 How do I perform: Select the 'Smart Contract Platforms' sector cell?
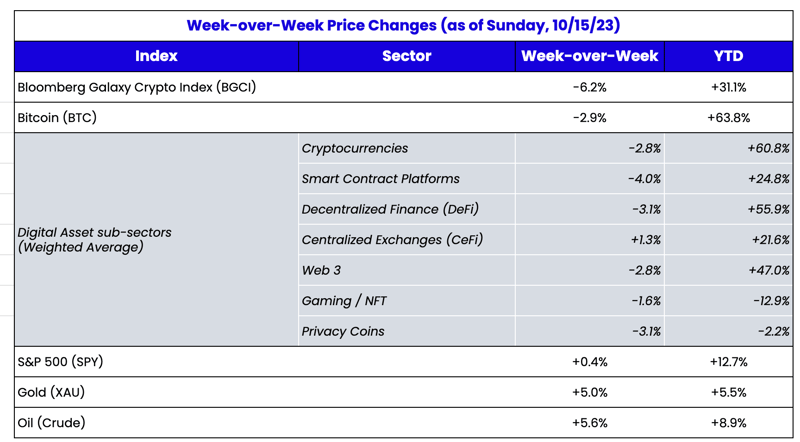tap(380, 179)
